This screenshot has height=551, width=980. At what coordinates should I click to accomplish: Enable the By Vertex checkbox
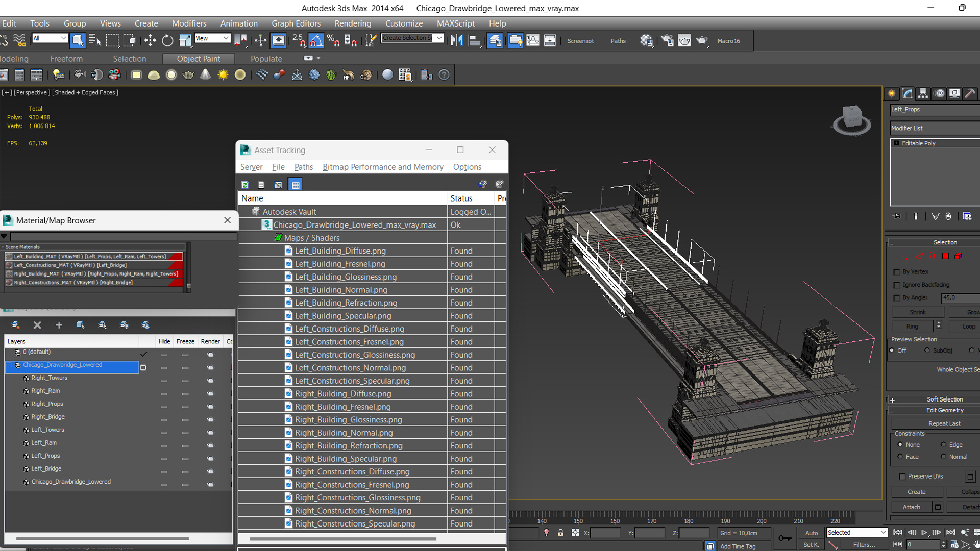(897, 272)
